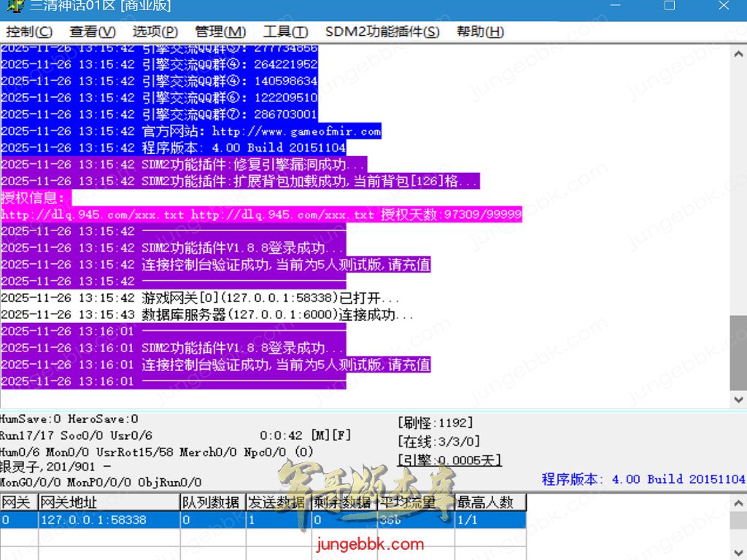Screen dimensions: 747x560
Task: Expand the 选项(P) menu
Action: tap(155, 32)
